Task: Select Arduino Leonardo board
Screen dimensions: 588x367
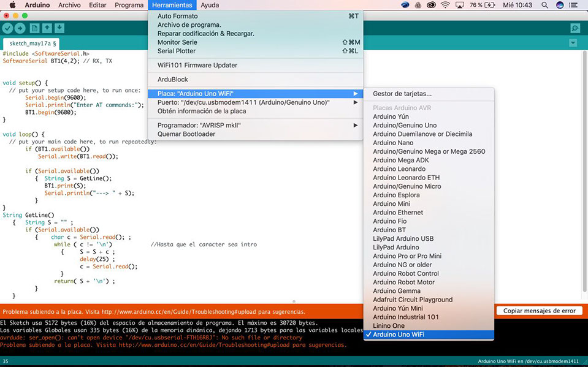Action: (429, 168)
